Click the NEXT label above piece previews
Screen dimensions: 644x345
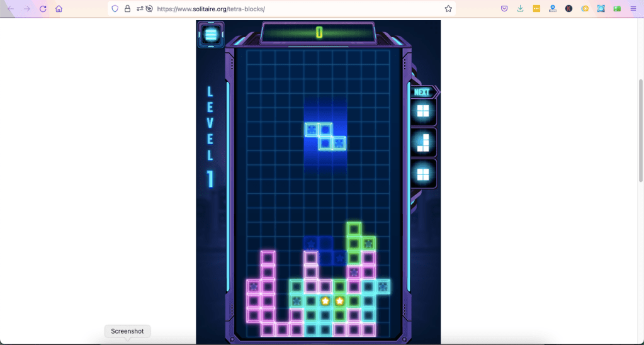coord(422,93)
